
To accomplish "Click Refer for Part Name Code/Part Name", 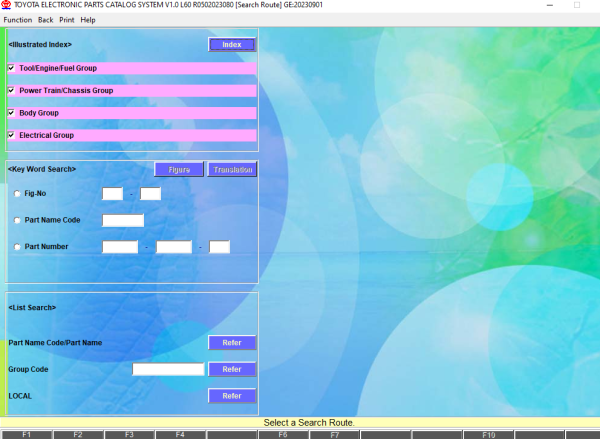I will [232, 343].
